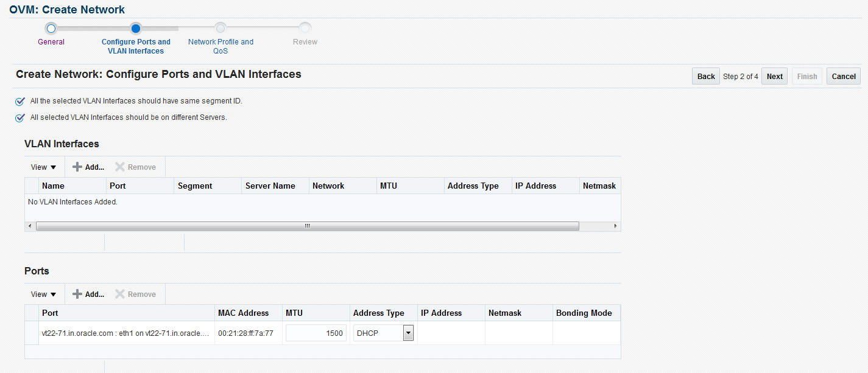Click the Review step circle
Screen dimensions: 868x373
[x=305, y=28]
